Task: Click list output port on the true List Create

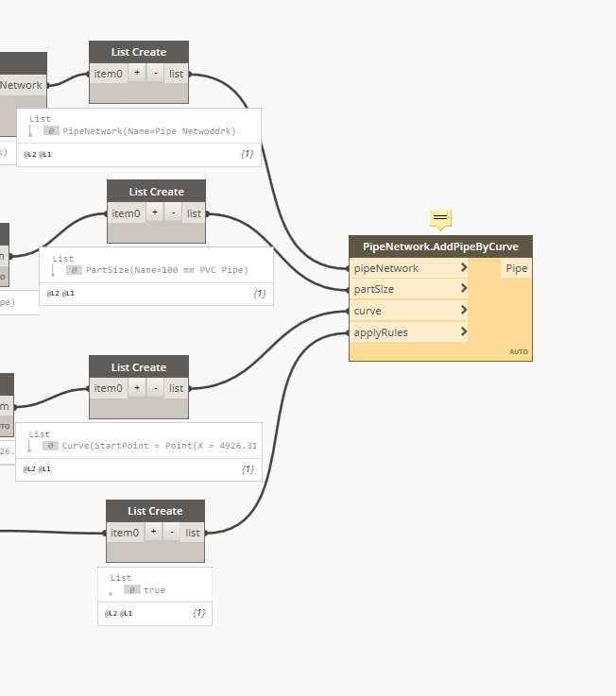Action: pos(193,533)
